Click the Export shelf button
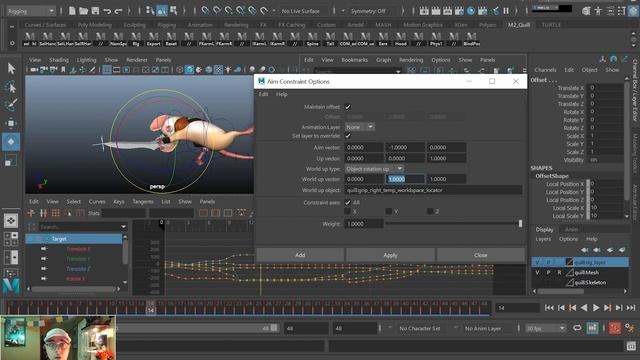 tap(153, 39)
